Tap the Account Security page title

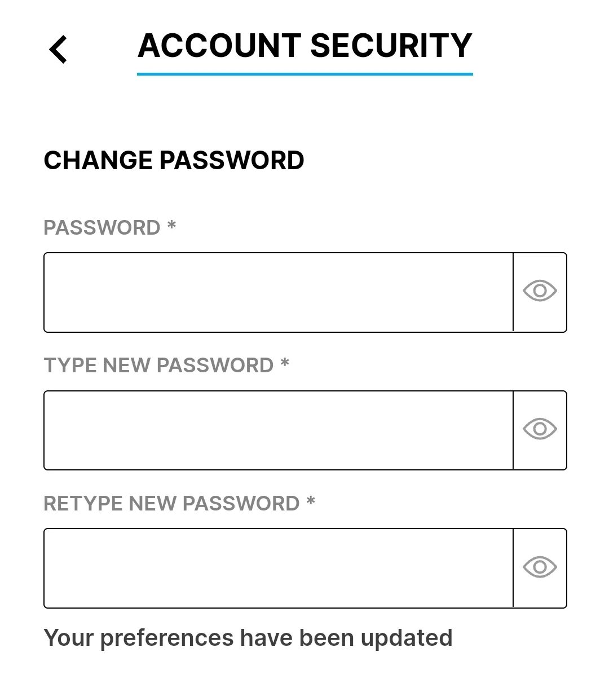tap(304, 46)
